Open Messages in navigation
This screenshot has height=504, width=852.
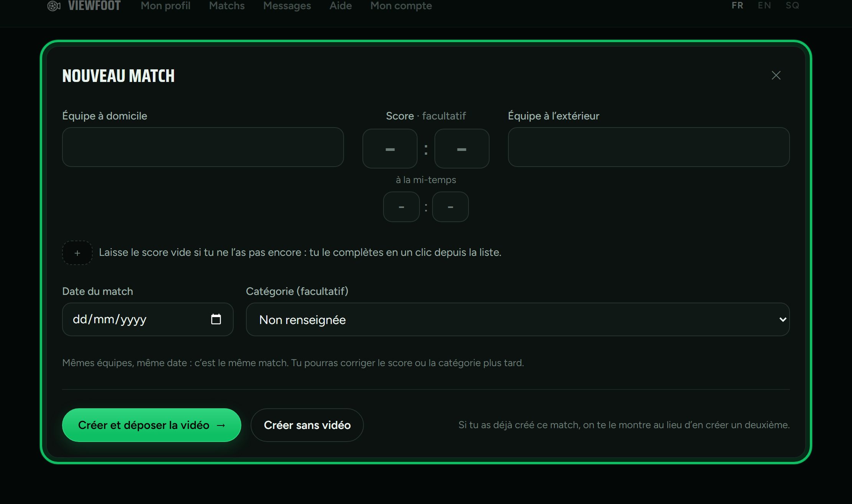pos(287,6)
